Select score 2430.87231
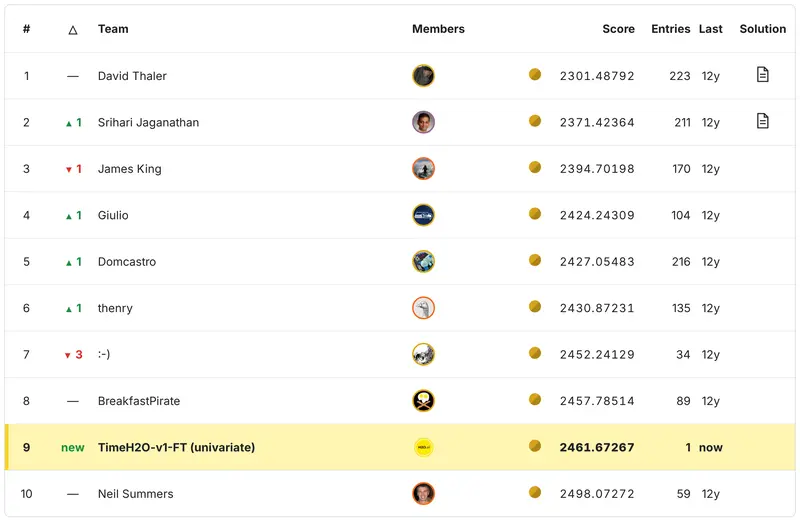Image resolution: width=800 pixels, height=520 pixels. (597, 308)
